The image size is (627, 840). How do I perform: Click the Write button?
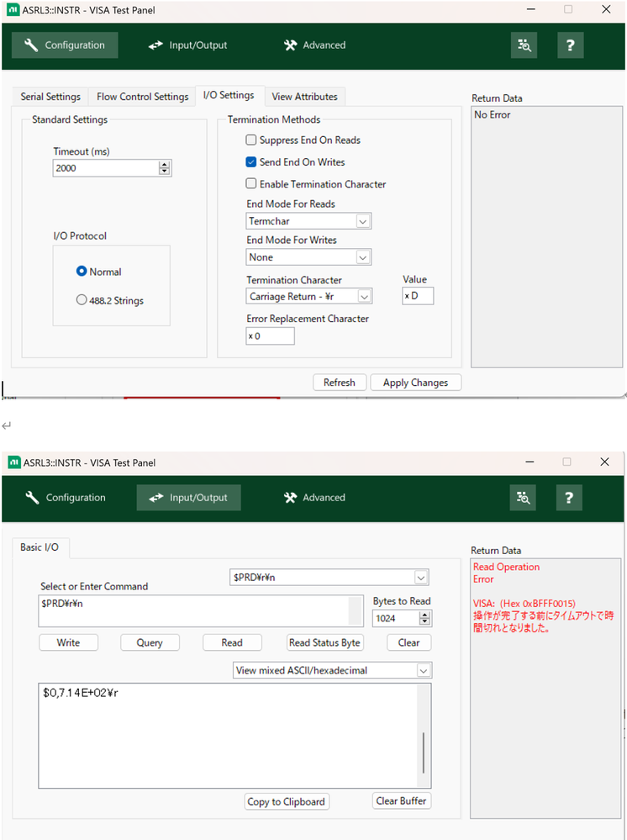[69, 642]
